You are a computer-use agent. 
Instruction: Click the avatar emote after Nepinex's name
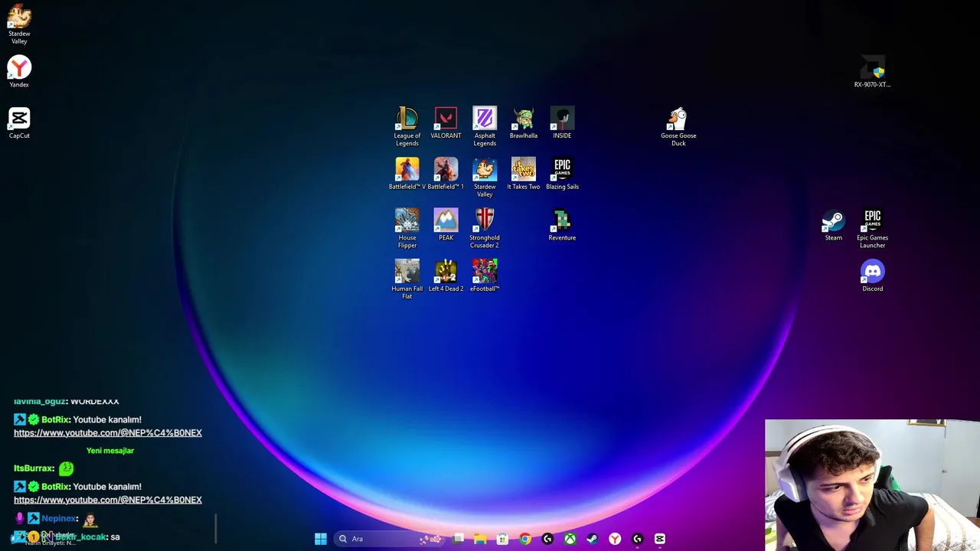click(x=90, y=520)
